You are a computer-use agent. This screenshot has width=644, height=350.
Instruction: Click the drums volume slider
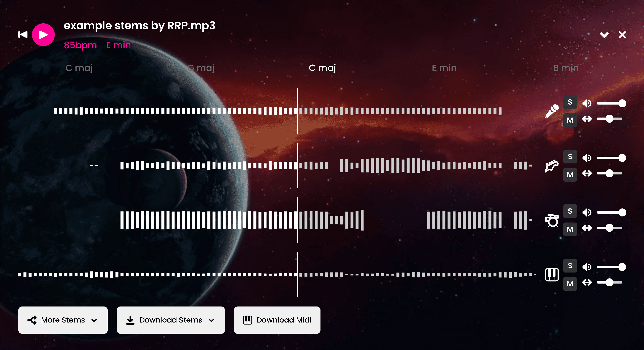tap(612, 212)
